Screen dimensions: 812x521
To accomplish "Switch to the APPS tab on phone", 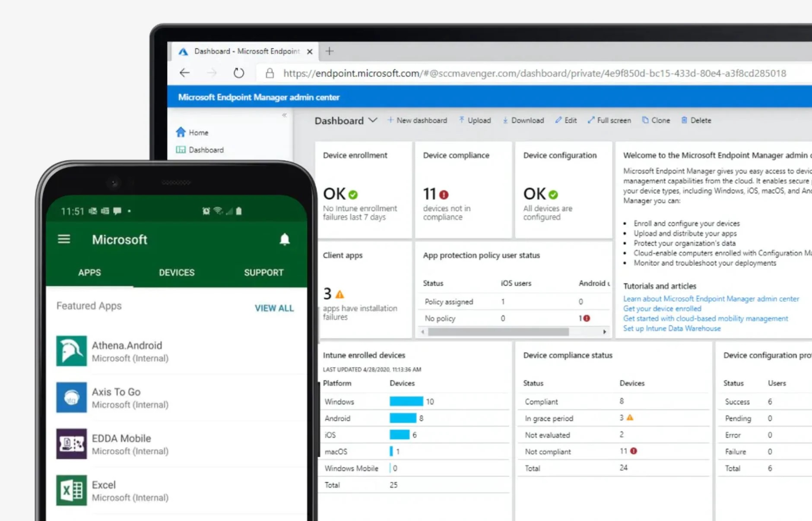I will 89,272.
